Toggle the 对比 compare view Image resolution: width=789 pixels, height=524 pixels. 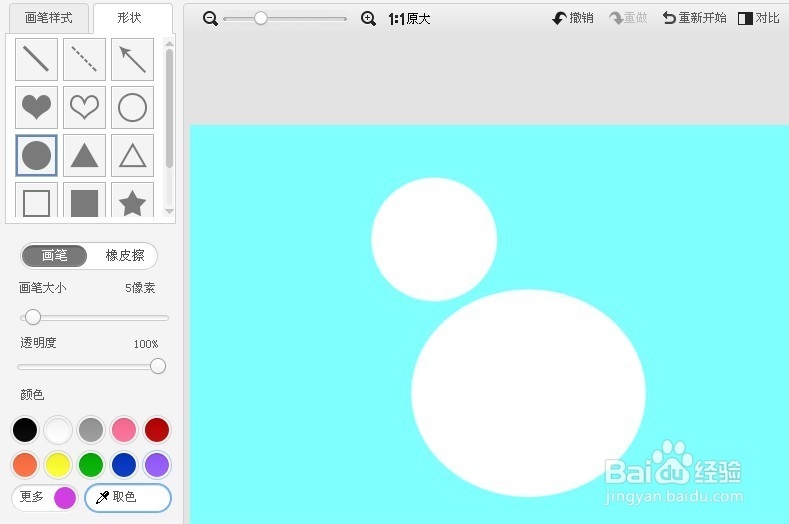click(758, 18)
